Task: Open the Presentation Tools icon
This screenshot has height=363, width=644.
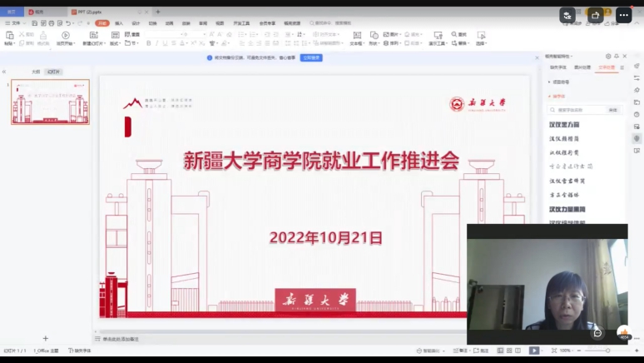Action: coord(438,35)
